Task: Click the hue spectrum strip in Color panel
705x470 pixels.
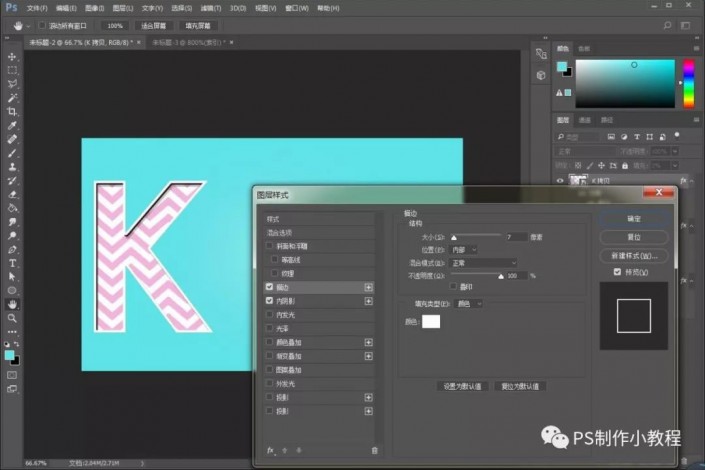Action: point(688,84)
